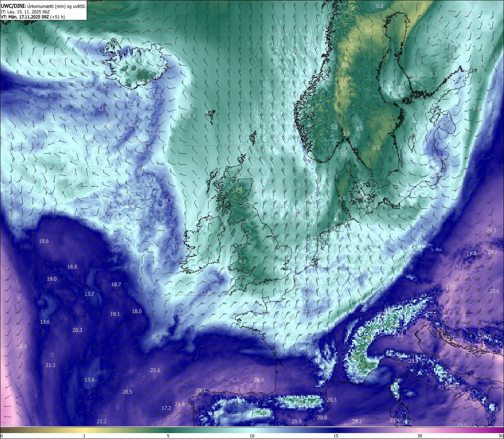Click the 27.0 value label
This screenshot has width=504, height=439.
click(451, 287)
